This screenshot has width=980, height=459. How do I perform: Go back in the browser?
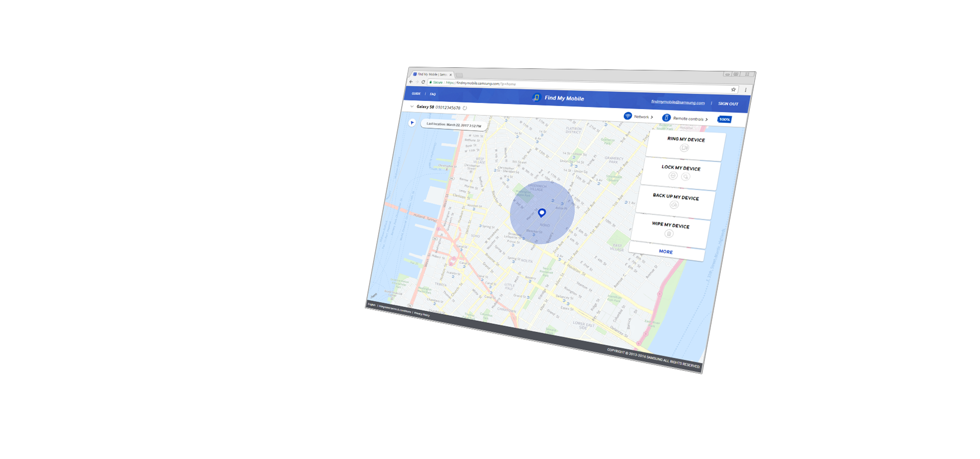point(411,82)
